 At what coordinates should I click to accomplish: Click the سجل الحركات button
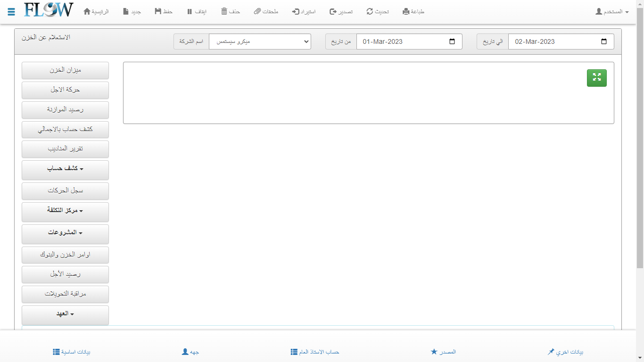[65, 191]
